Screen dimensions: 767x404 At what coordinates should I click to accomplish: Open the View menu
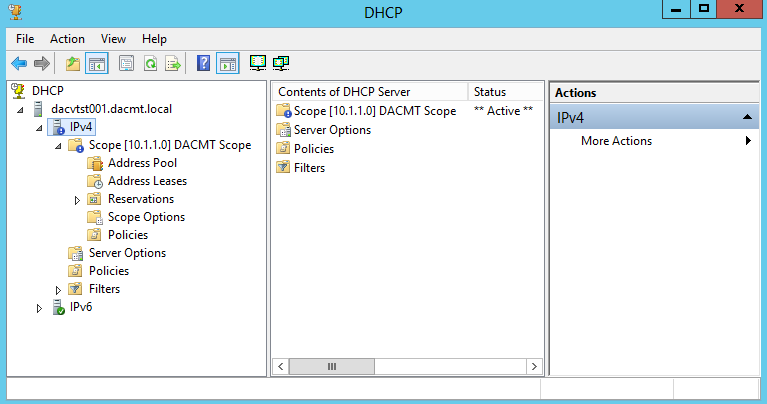coord(113,39)
